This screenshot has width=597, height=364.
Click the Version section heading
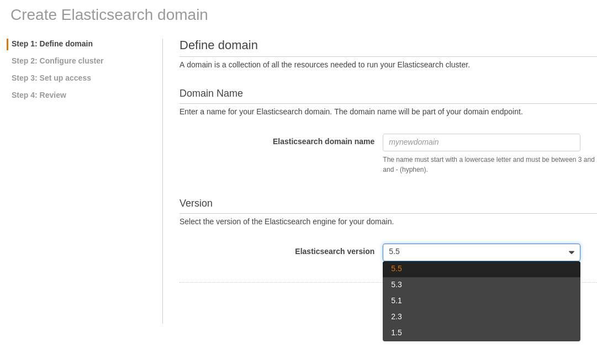pos(196,203)
